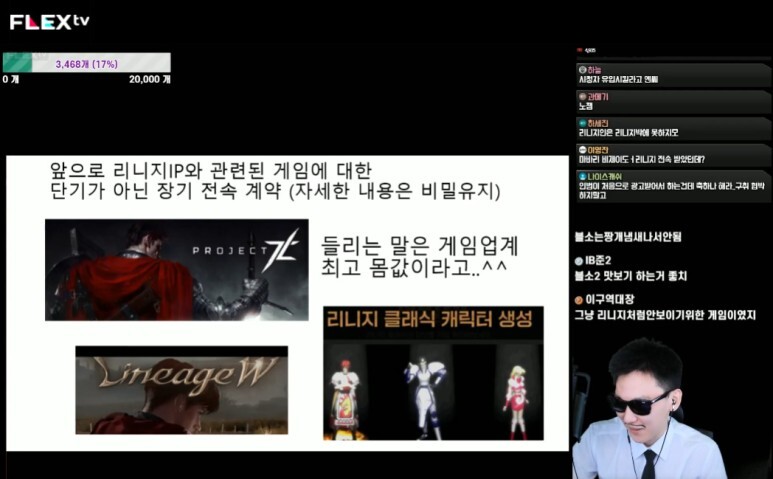Click the chat message '볼소는짱개냄새나서안됨'

[x=628, y=237]
